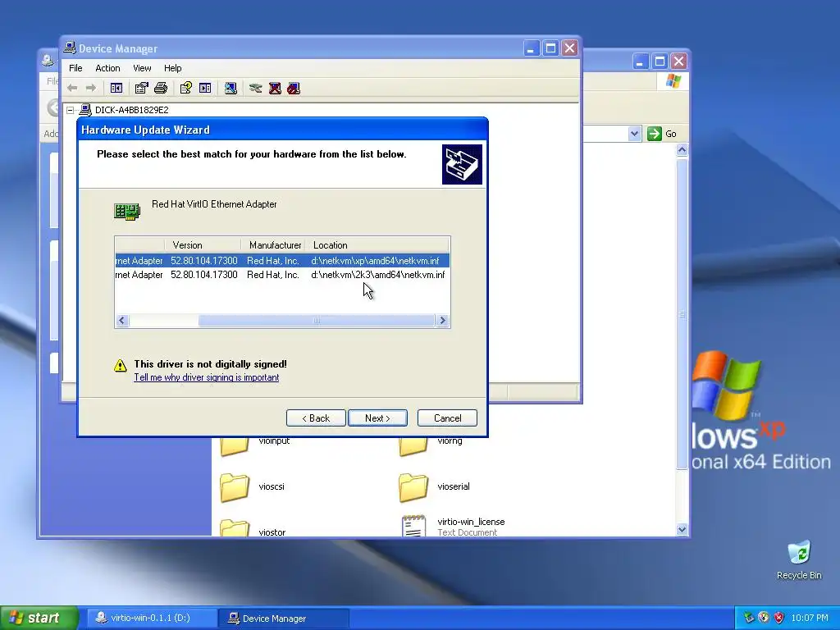The height and width of the screenshot is (630, 840).
Task: Click the Uninstall icon with red X
Action: tap(275, 89)
